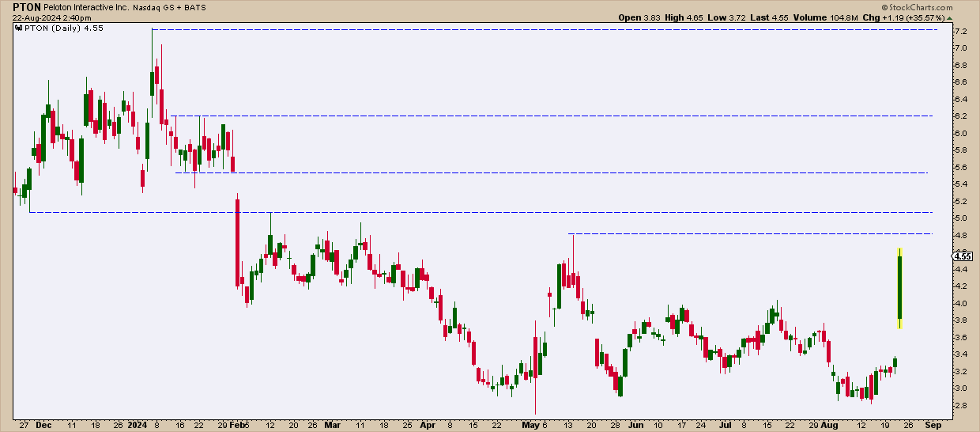
Task: Click the 6.6 label on the price axis
Action: tap(960, 82)
